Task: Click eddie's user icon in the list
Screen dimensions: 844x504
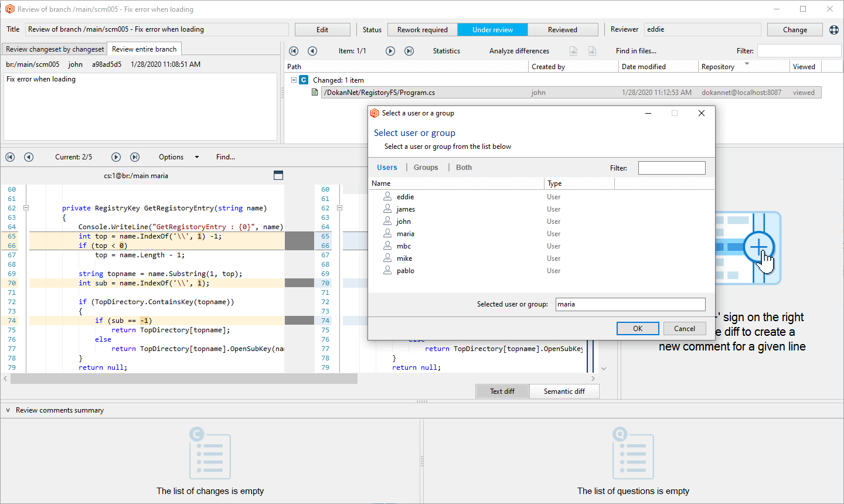Action: [387, 196]
